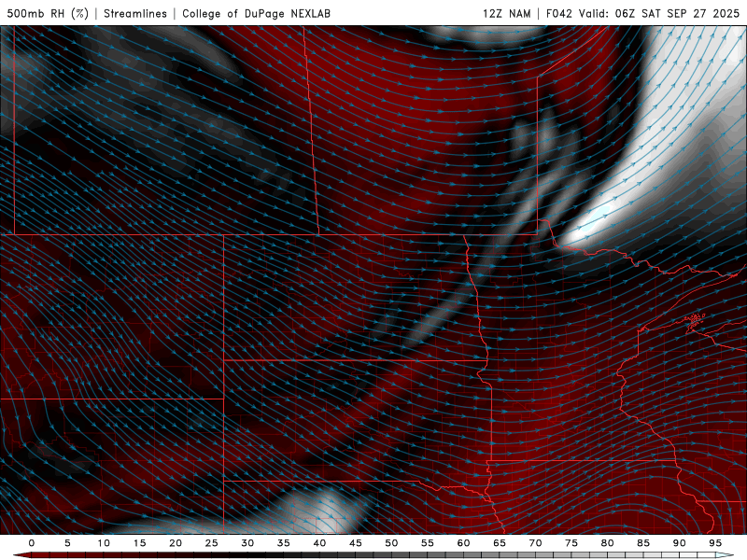Screen dimensions: 747x560
Task: Click the "40" color scale label
Action: 319,543
